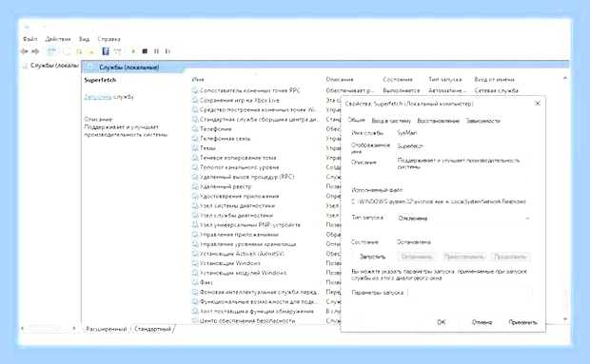Click the back arrow toolbar icon
The height and width of the screenshot is (364, 590).
(x=25, y=51)
